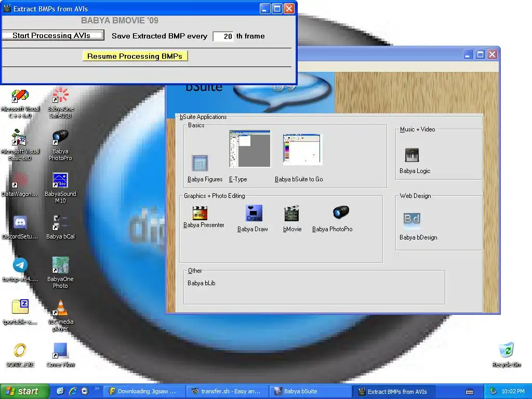Switch to Extract BMPs from AVIs taskbar button
The width and height of the screenshot is (532, 399).
coord(394,391)
